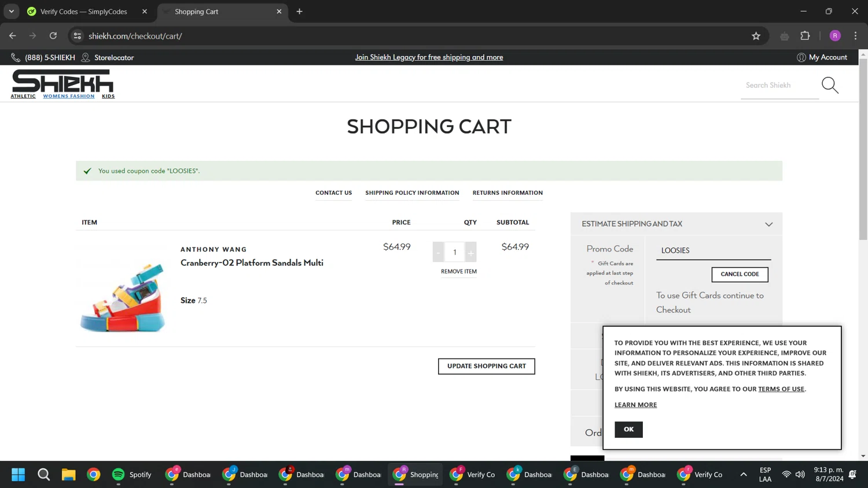
Task: Open the My Account link
Action: (x=822, y=57)
